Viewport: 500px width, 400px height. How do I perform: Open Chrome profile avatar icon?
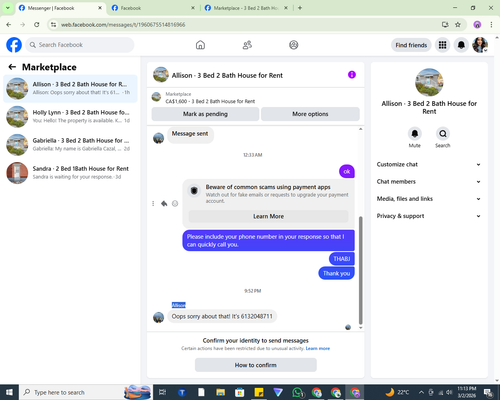[477, 25]
